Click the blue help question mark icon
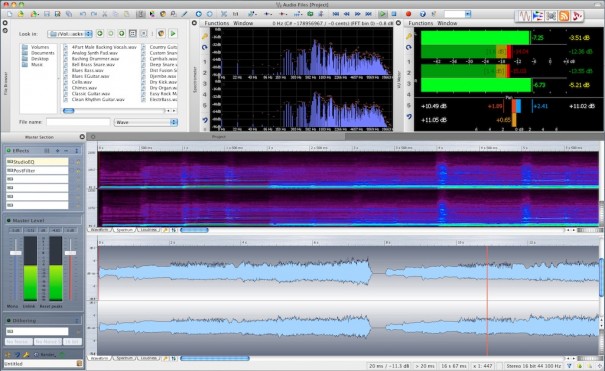The image size is (605, 371). (x=423, y=14)
